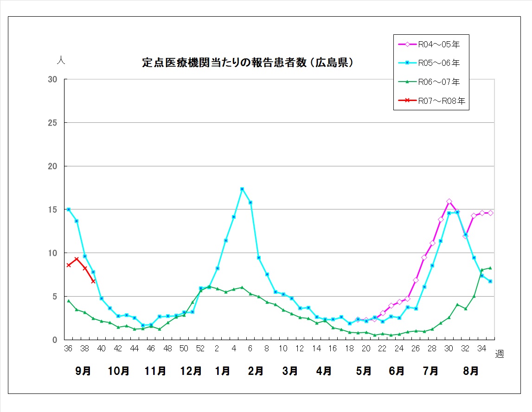Image resolution: width=532 pixels, height=412 pixels.
Task: Click the red line's first point at week 36
Action: coord(69,265)
